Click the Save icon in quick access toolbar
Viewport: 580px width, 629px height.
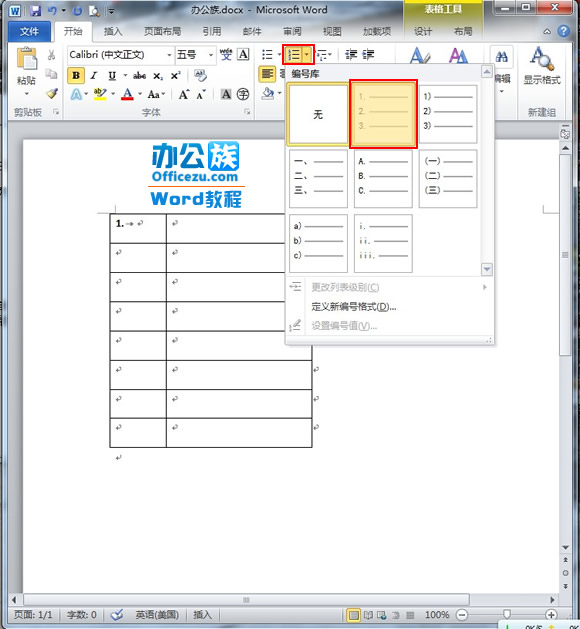35,11
